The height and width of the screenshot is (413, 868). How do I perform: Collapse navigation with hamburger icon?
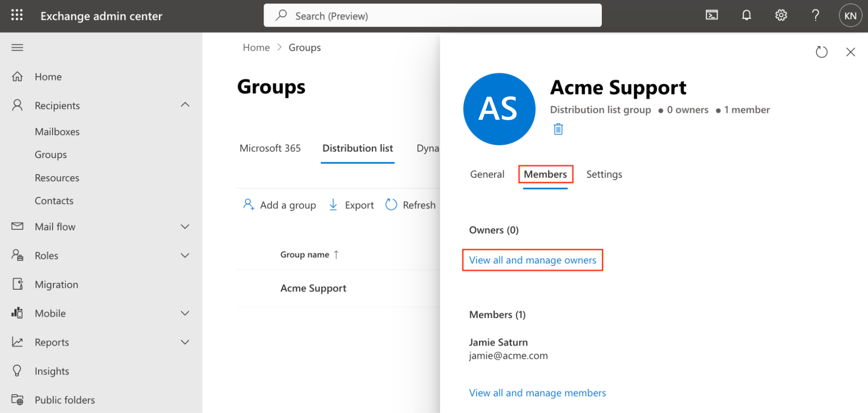coord(17,47)
